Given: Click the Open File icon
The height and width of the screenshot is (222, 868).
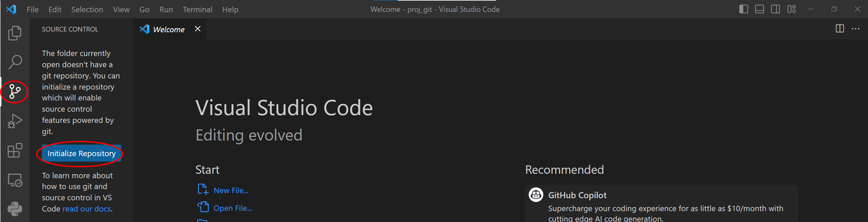Looking at the screenshot, I should click(203, 207).
